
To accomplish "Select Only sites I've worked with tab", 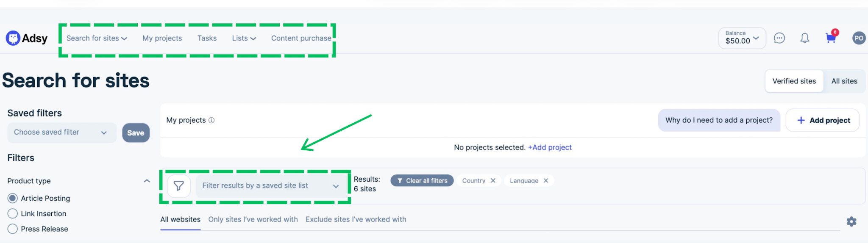I will (x=253, y=219).
